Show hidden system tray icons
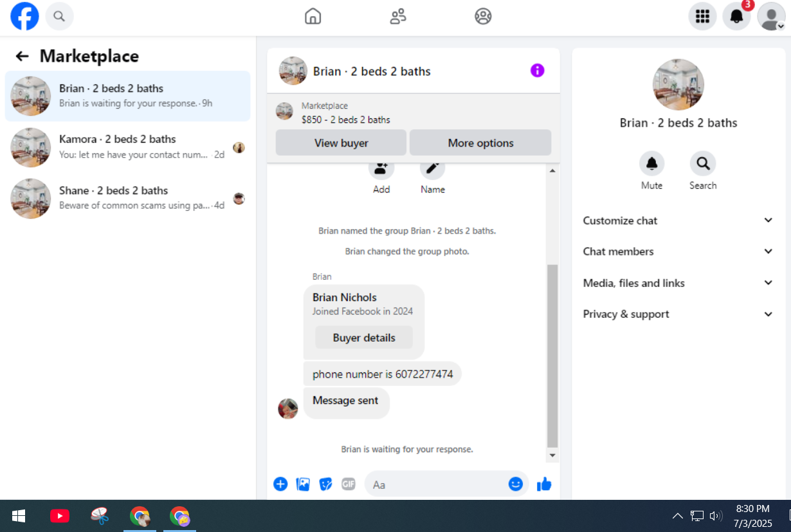The image size is (791, 532). [x=678, y=516]
